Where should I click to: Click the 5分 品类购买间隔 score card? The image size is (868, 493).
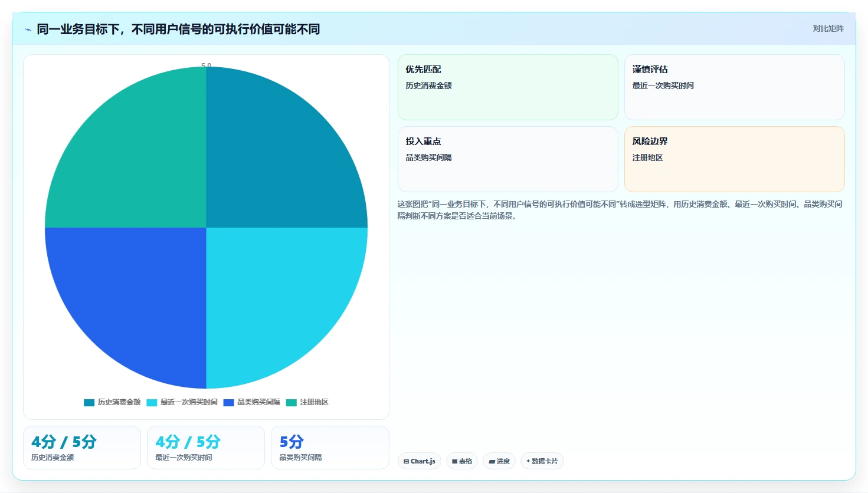tap(330, 448)
